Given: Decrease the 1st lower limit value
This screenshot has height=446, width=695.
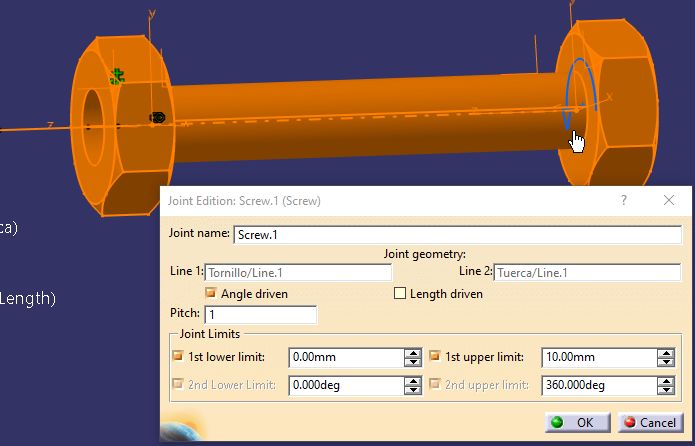Looking at the screenshot, I should click(x=413, y=362).
